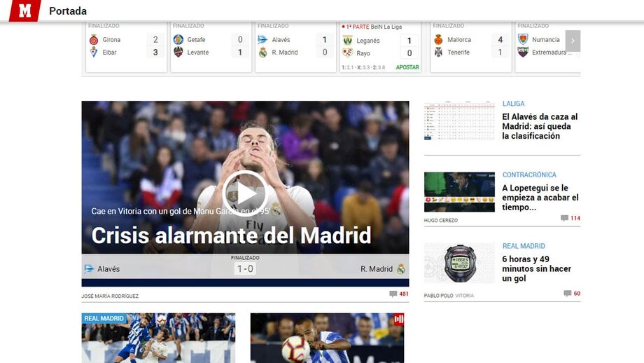Open the Lopetegui article thumbnail

459,192
